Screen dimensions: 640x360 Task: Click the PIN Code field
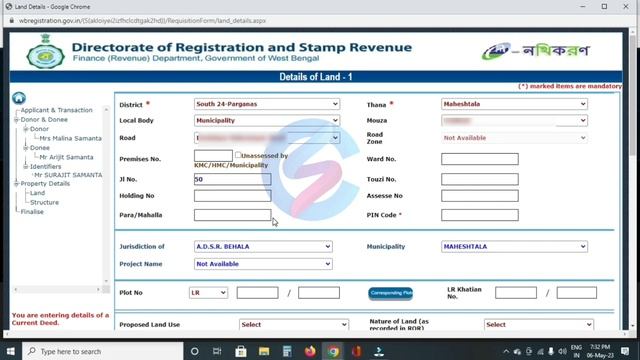(480, 215)
